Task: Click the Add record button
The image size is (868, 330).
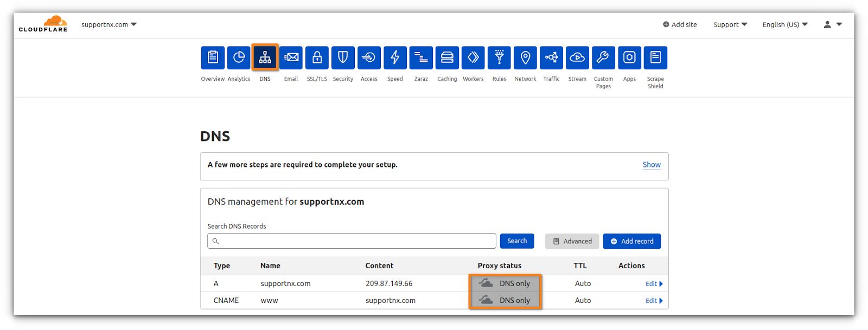Action: click(x=632, y=241)
